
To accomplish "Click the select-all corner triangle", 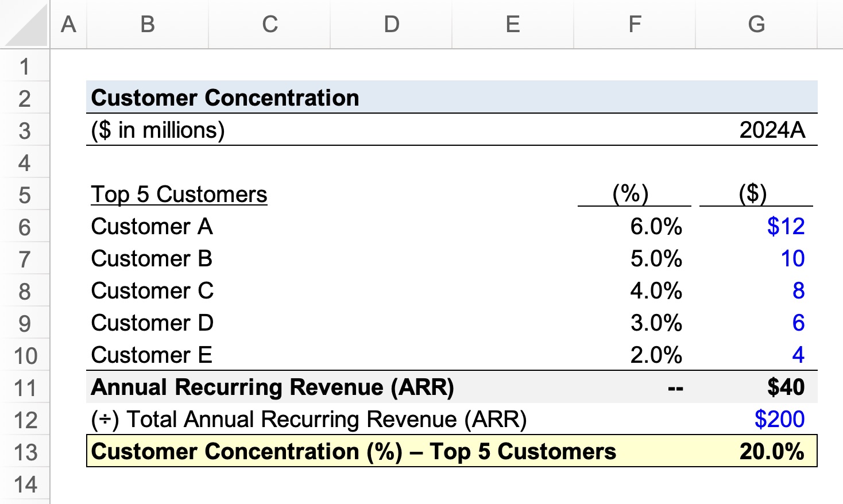I will (25, 24).
